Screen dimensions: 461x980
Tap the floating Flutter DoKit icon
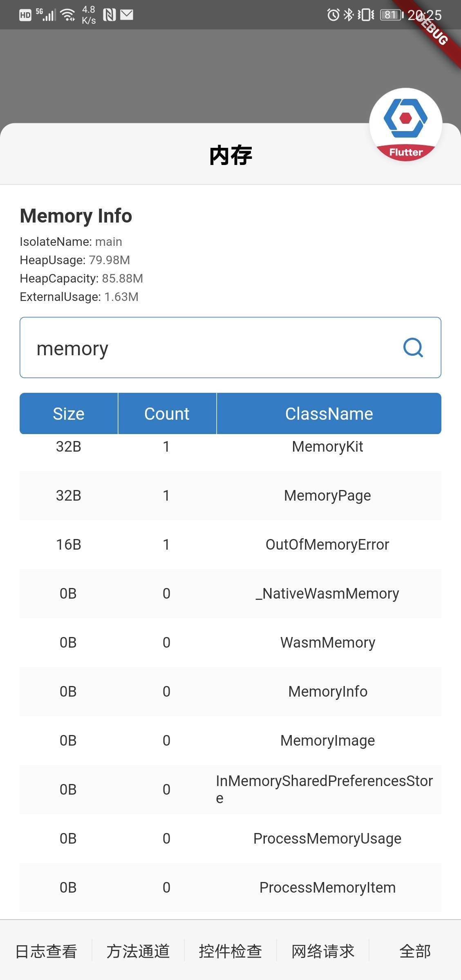click(405, 125)
